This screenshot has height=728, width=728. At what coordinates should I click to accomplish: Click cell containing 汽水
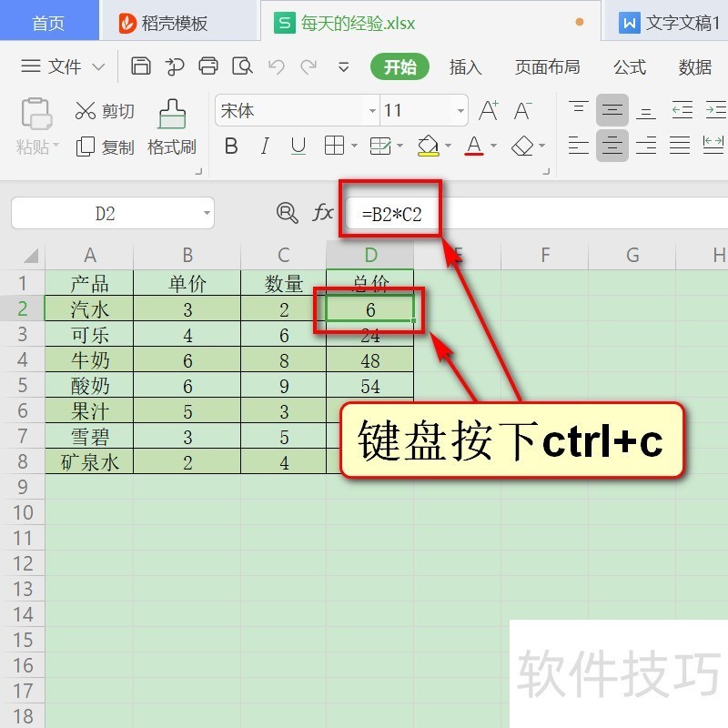pyautogui.click(x=89, y=309)
